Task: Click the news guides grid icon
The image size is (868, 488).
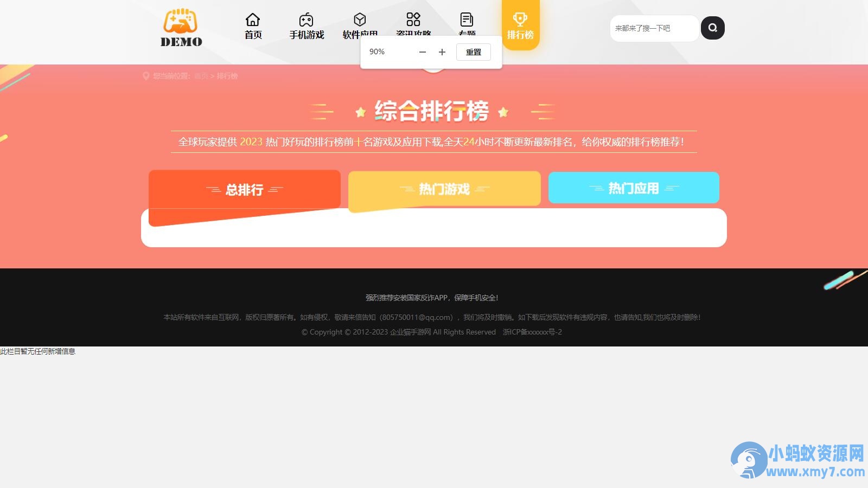Action: pyautogui.click(x=413, y=20)
